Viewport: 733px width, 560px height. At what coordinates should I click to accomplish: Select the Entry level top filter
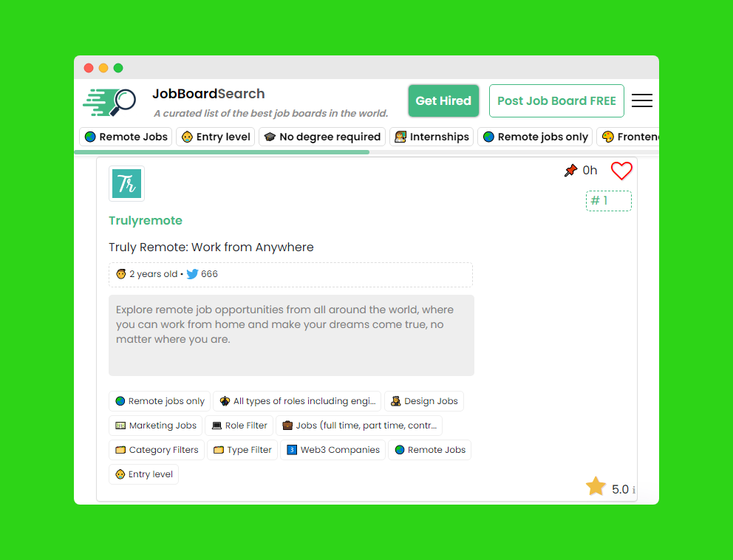point(216,137)
